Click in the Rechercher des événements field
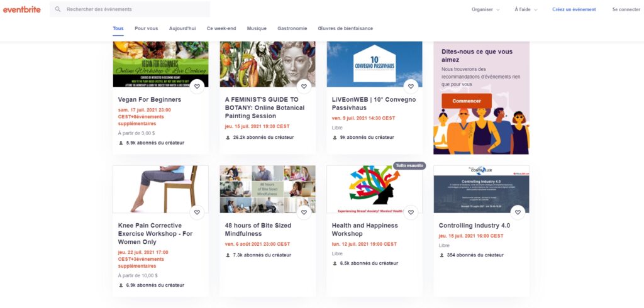The image size is (644, 308). pyautogui.click(x=130, y=9)
